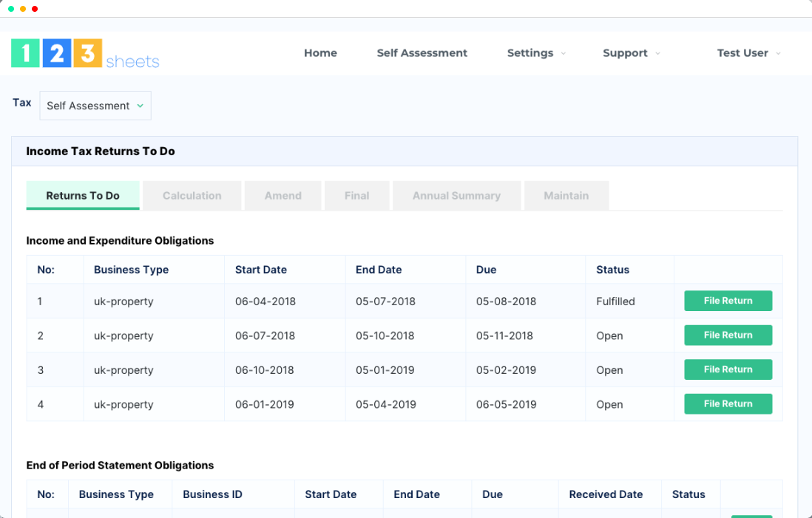Open the Self Assessment tax type selector
Screen dimensions: 812x518
click(95, 106)
